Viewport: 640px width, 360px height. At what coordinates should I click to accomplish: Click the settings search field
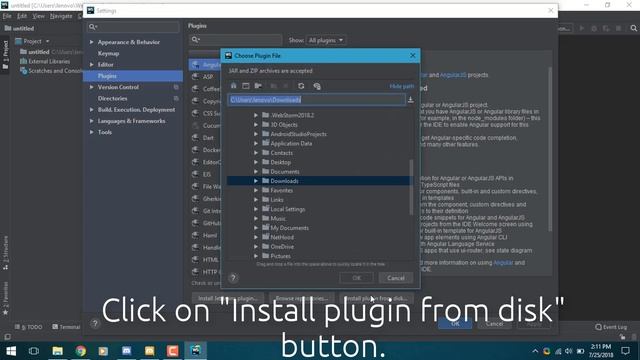tap(133, 27)
